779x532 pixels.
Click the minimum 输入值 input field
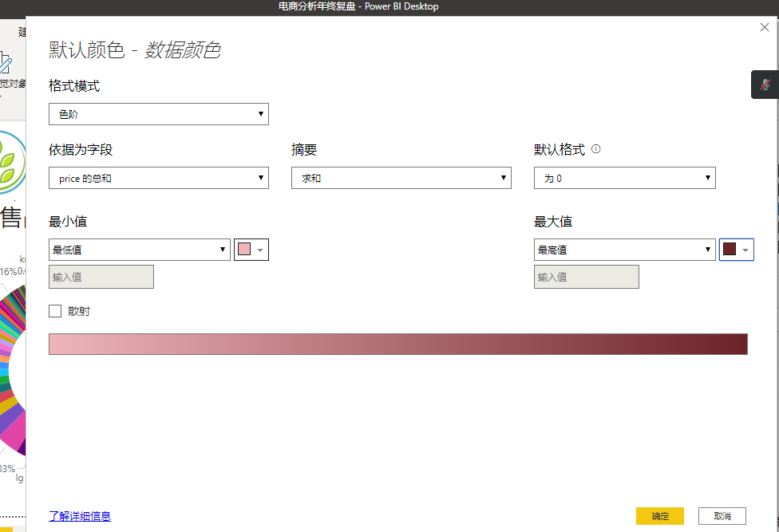coord(101,277)
